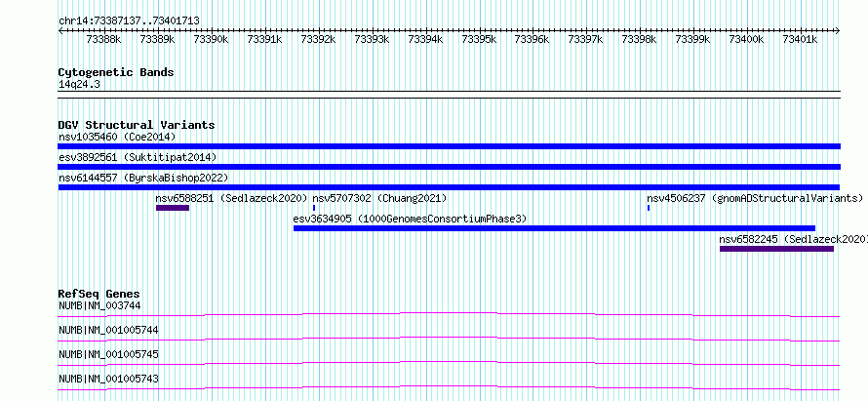Click the 73391k ruler tick label

(x=264, y=39)
